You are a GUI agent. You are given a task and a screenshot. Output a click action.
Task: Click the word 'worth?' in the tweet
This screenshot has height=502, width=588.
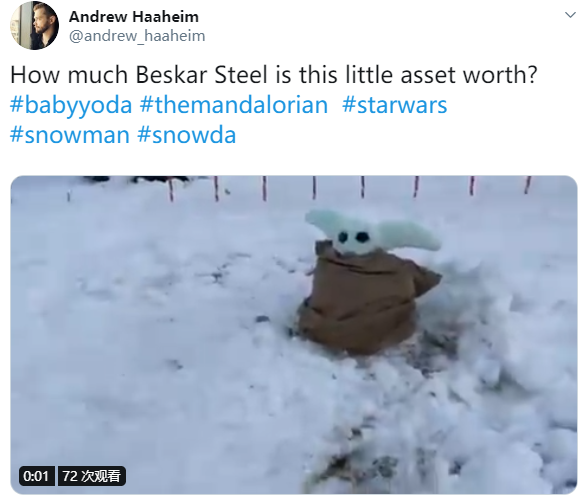500,74
